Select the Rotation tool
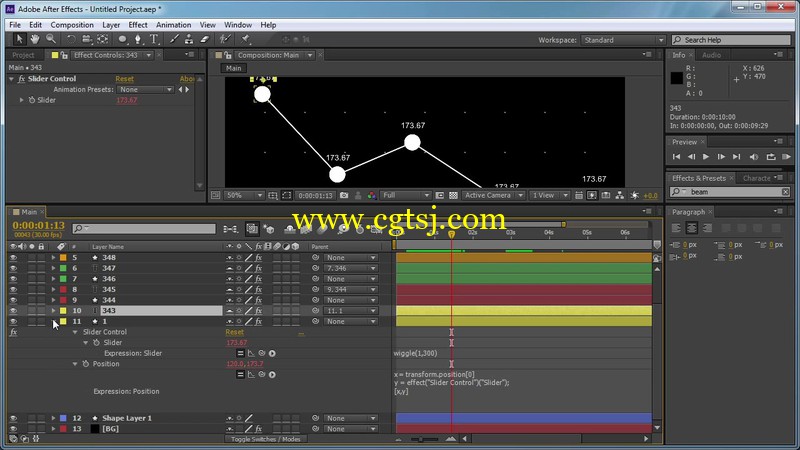800x450 pixels. coord(71,39)
